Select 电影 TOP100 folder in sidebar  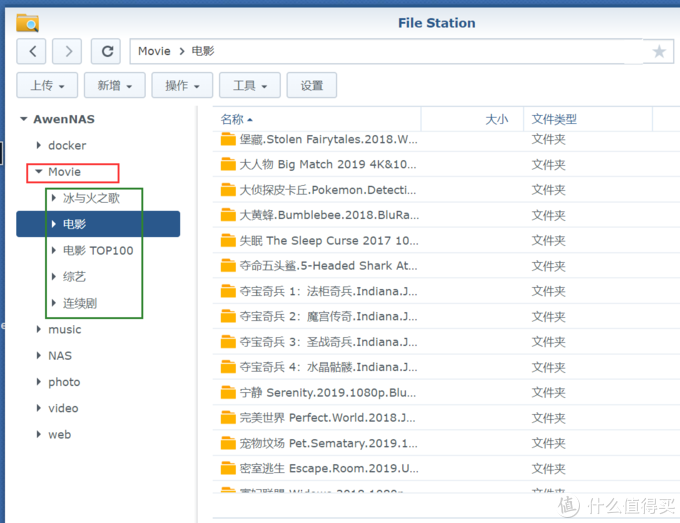[x=98, y=251]
